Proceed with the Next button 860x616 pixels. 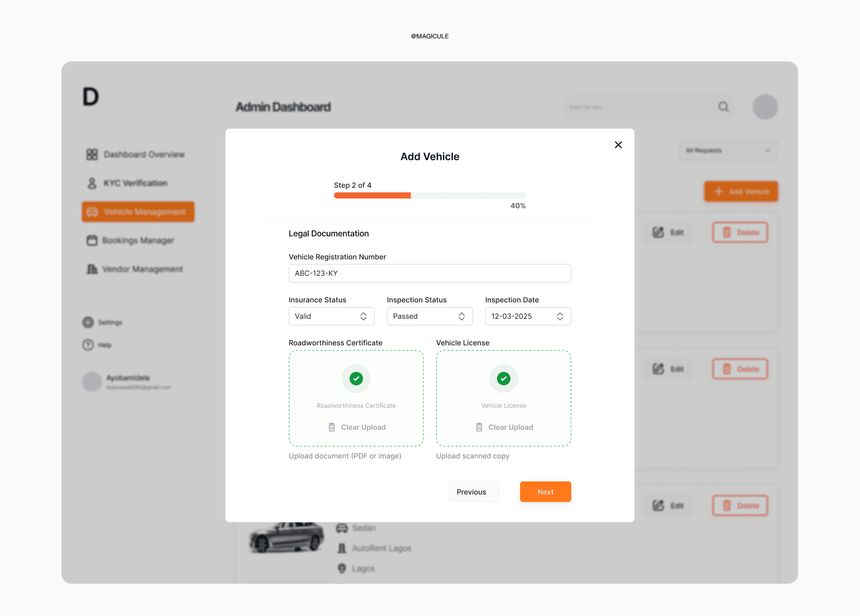tap(546, 492)
